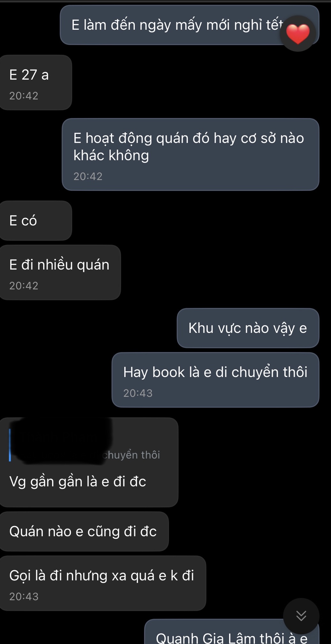331x644 pixels.
Task: Select message "E hoạt động quán đó hay cơ sở nào khác không"
Action: click(190, 154)
